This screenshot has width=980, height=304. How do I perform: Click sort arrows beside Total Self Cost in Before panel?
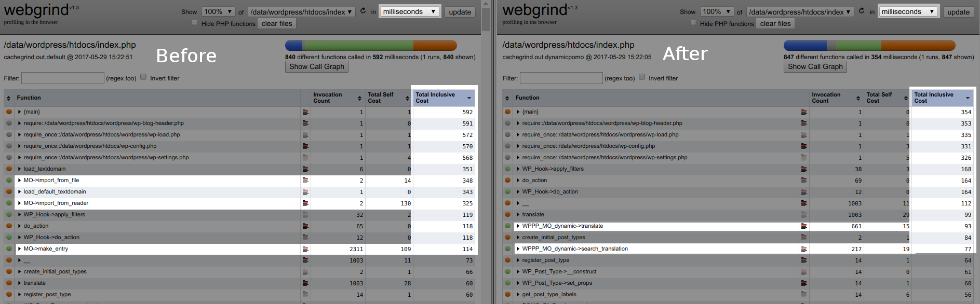coord(407,98)
